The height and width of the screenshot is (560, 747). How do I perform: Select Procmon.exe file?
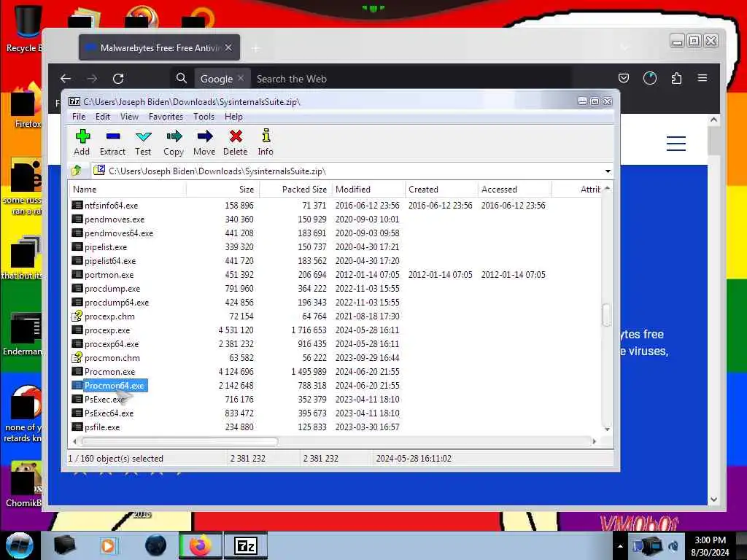pos(109,371)
